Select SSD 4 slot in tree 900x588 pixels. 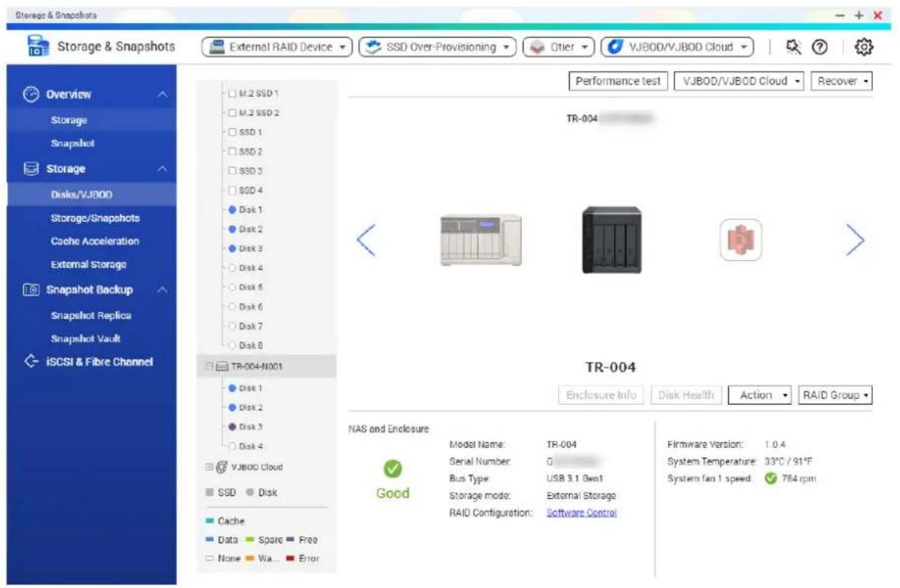click(245, 190)
